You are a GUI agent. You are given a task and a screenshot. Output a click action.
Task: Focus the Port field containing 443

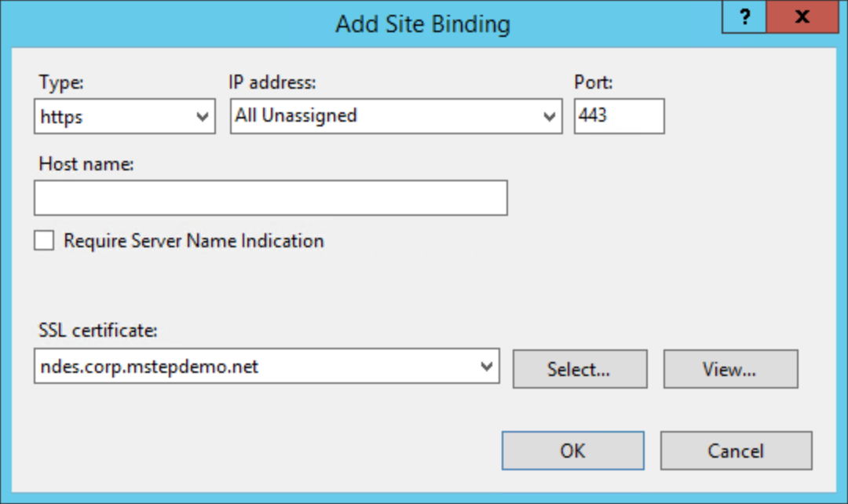tap(619, 116)
